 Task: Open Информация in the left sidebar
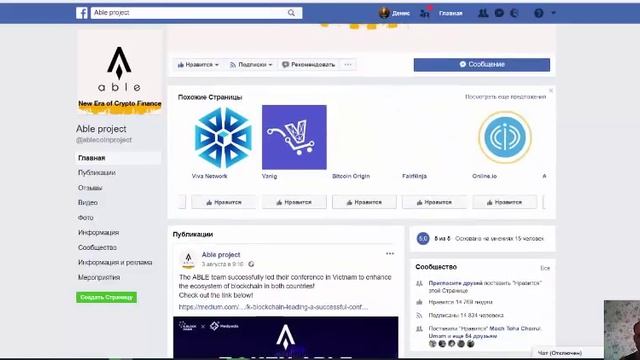[98, 232]
